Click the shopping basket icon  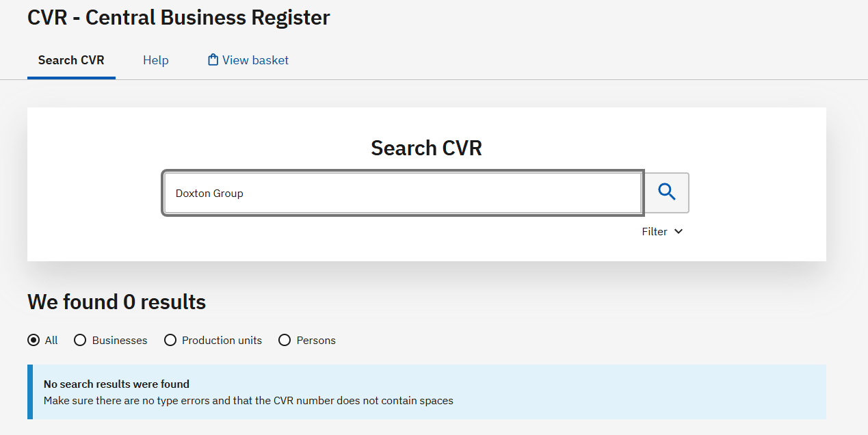click(x=213, y=60)
